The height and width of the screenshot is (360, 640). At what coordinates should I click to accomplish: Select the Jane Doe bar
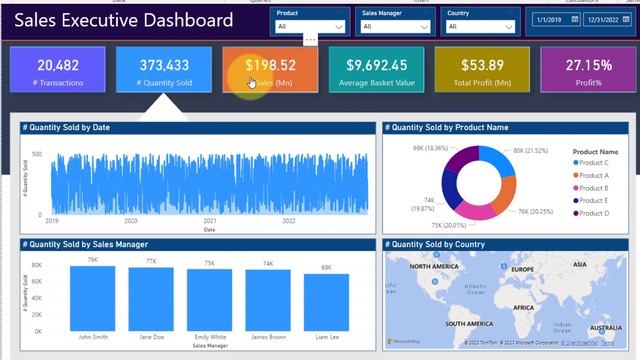pyautogui.click(x=151, y=299)
